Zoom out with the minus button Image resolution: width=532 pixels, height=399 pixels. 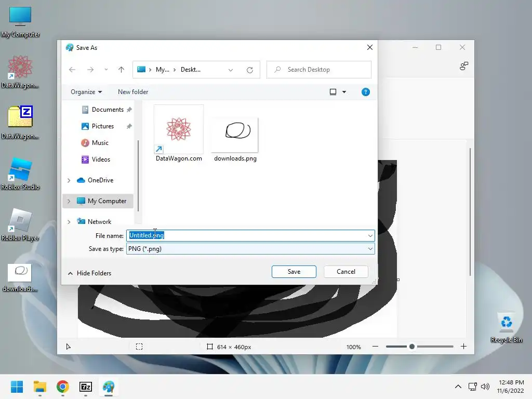(x=375, y=347)
